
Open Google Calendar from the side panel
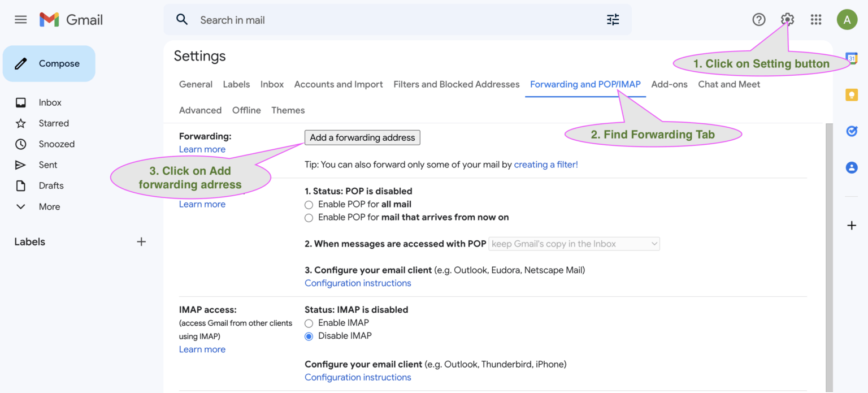coord(852,58)
